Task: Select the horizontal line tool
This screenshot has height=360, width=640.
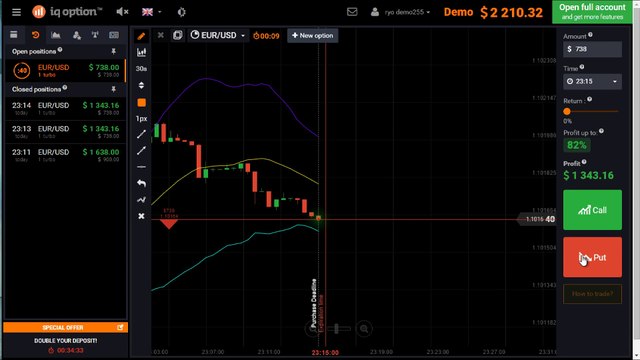Action: point(141,167)
